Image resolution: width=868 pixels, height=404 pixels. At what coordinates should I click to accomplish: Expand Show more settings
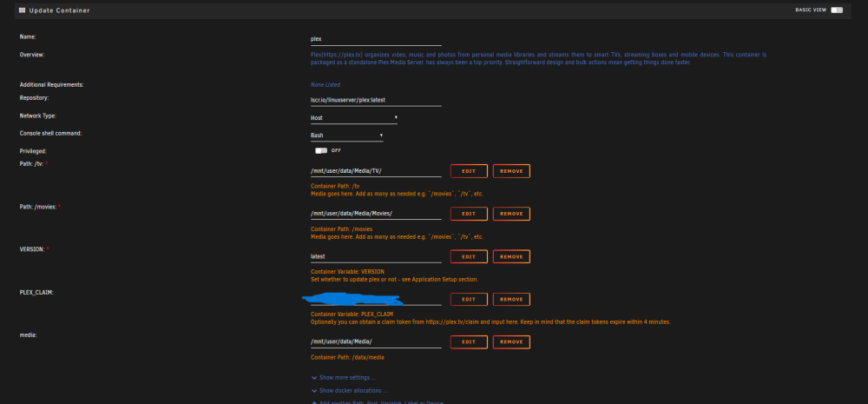(343, 377)
